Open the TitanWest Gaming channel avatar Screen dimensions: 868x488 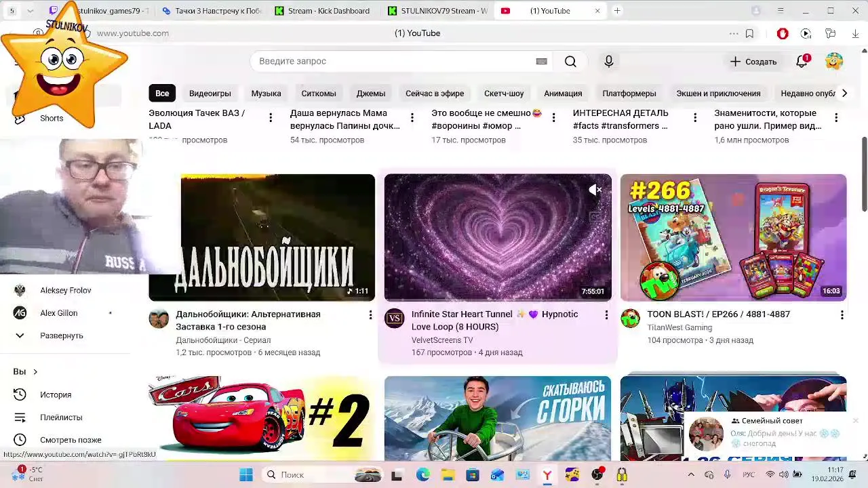click(x=630, y=319)
